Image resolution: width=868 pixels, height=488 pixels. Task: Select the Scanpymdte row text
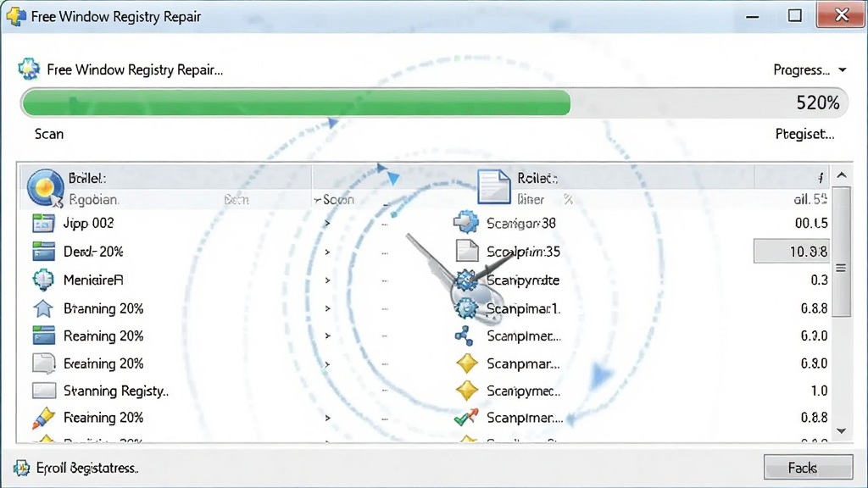pyautogui.click(x=522, y=280)
